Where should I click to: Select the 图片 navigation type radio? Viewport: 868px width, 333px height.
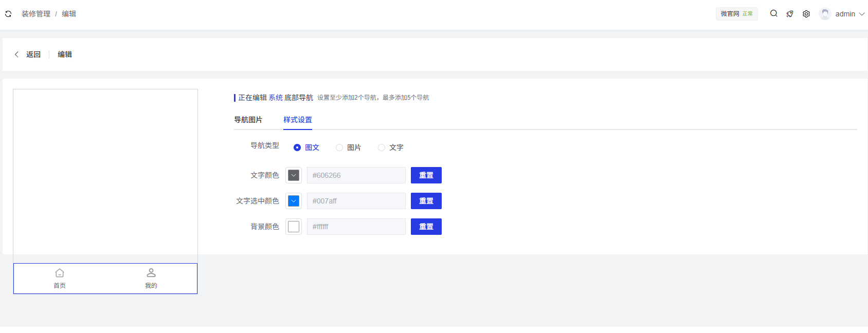(x=339, y=147)
